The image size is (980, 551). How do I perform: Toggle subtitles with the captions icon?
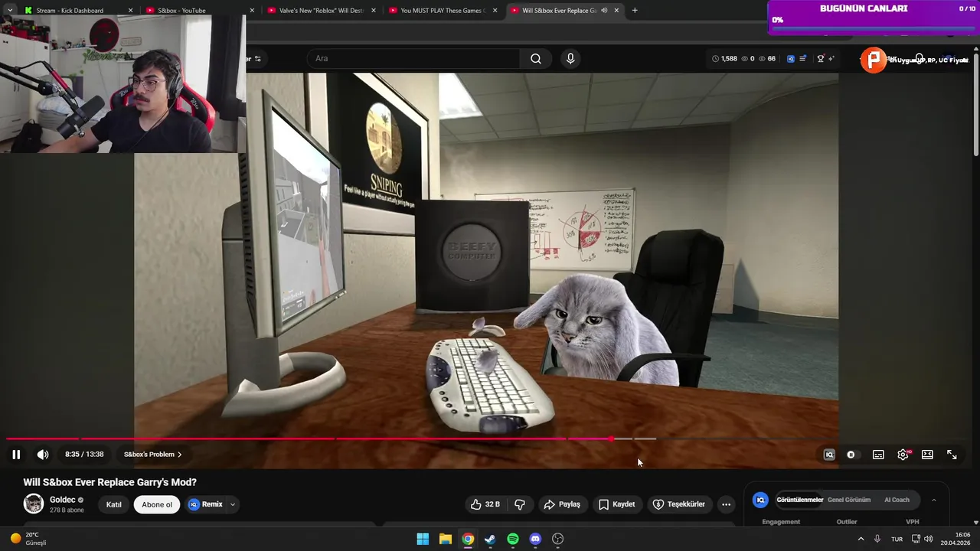[878, 455]
